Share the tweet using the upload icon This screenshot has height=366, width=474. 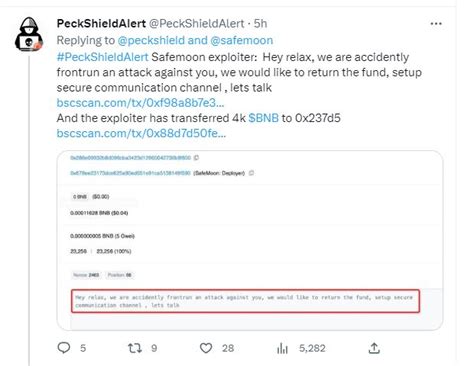pyautogui.click(x=374, y=348)
